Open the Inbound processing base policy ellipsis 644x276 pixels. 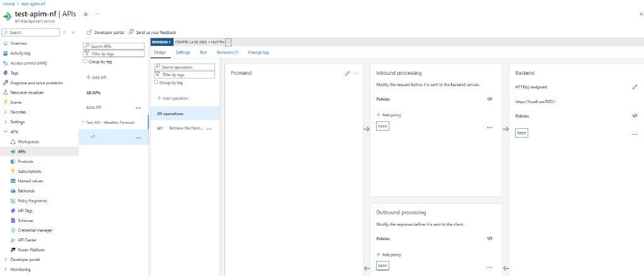489,128
